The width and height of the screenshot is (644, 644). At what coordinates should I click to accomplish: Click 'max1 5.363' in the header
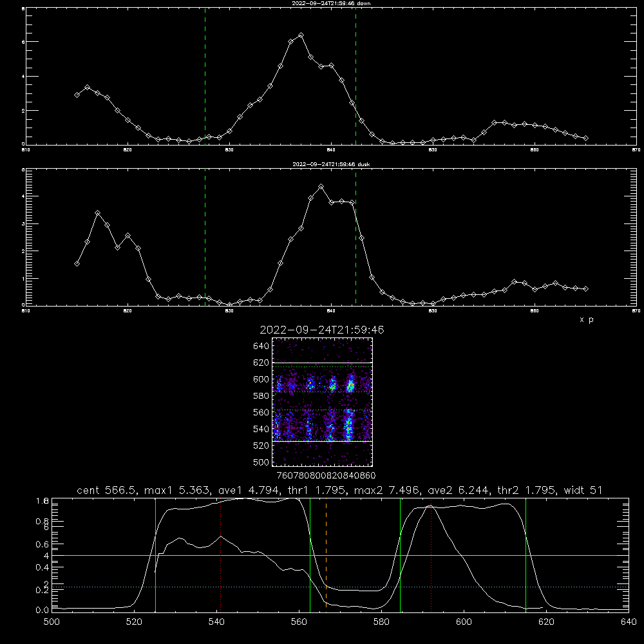pos(178,490)
